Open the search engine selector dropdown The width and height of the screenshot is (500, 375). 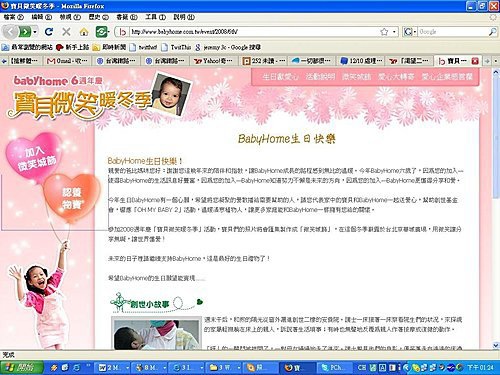tap(410, 32)
